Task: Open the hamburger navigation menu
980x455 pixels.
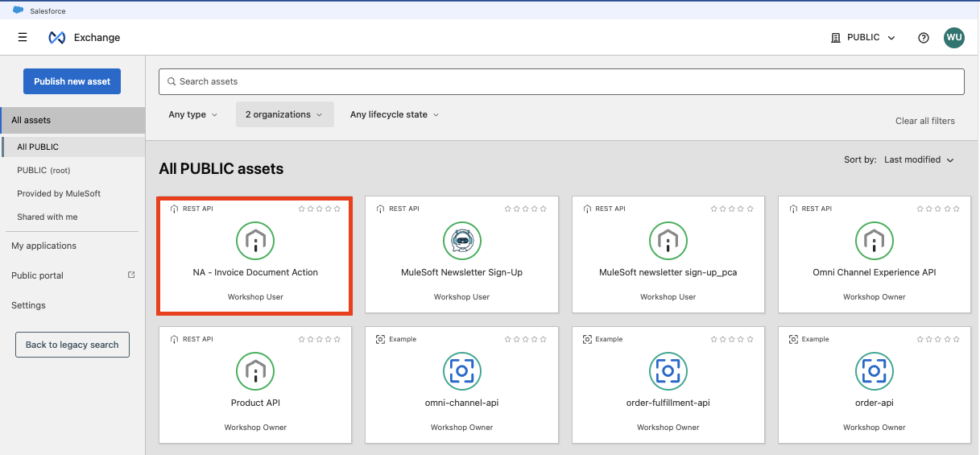Action: click(23, 37)
